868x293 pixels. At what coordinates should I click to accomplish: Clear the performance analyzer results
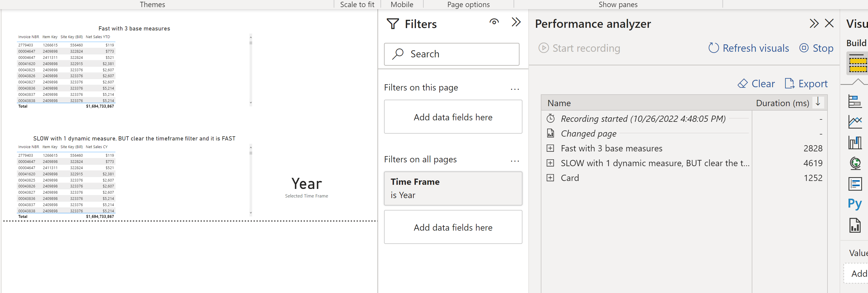[756, 83]
